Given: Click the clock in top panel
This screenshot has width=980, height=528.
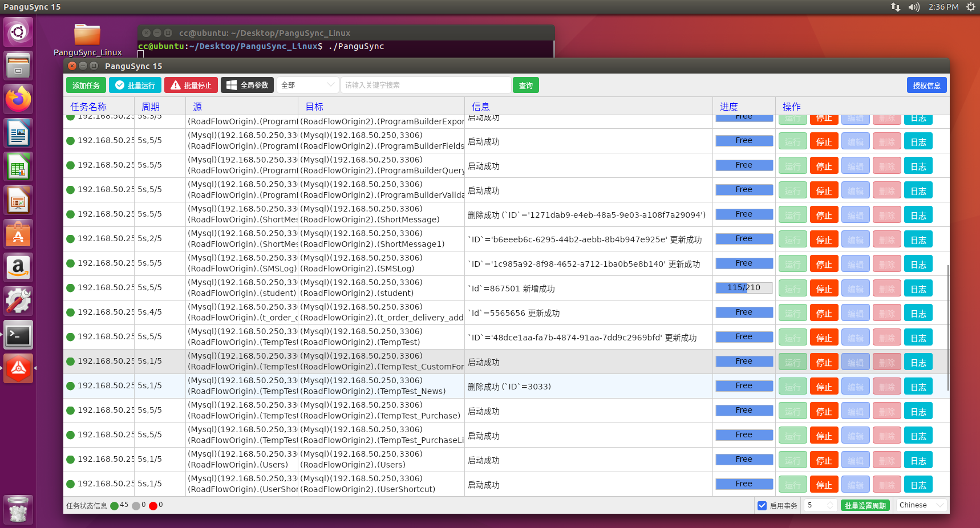Looking at the screenshot, I should (943, 7).
